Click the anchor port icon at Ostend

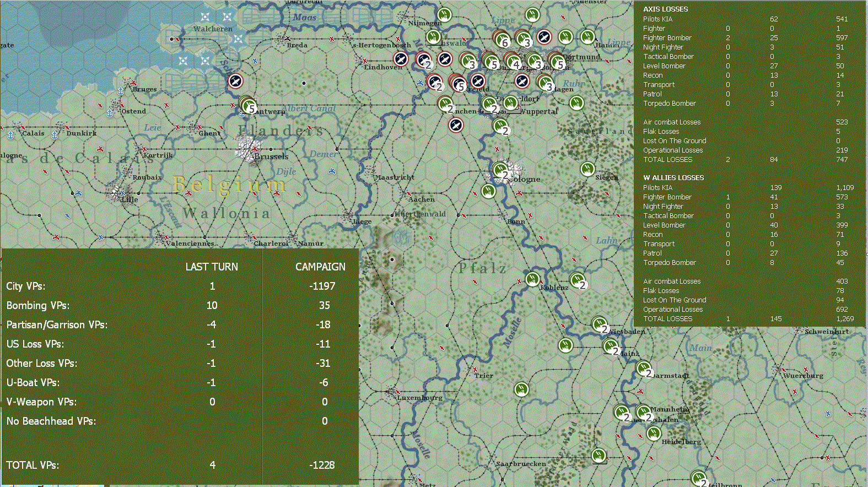[x=110, y=113]
